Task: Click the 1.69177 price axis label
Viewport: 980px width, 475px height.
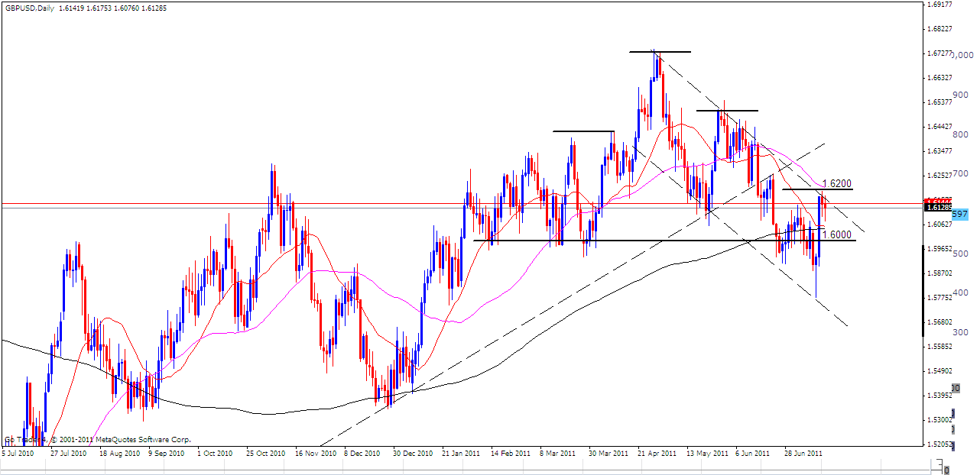Action: click(x=939, y=5)
